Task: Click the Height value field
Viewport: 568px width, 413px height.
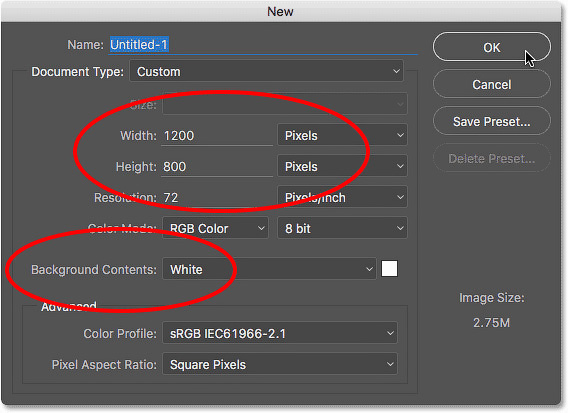Action: coord(217,167)
